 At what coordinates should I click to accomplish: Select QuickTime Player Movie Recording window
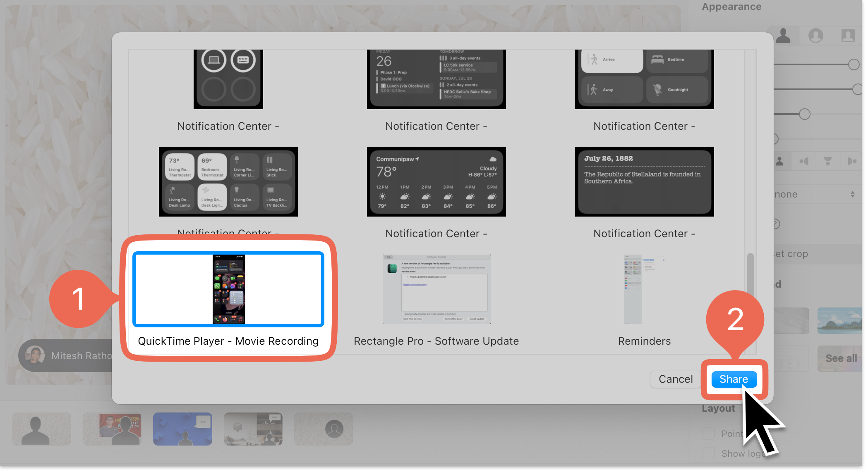tap(228, 290)
